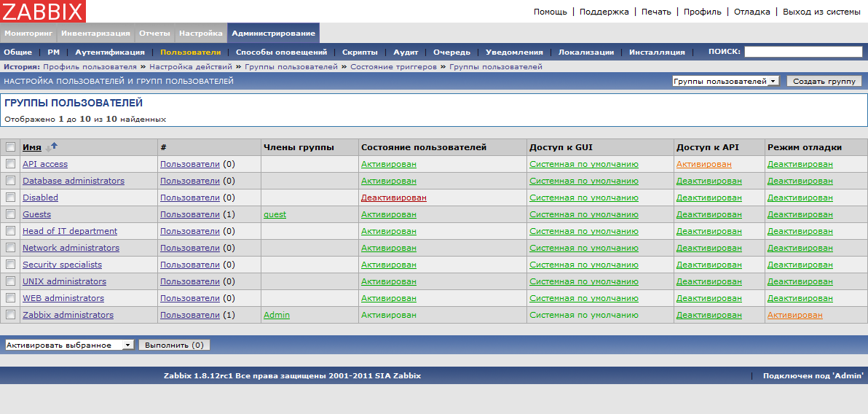This screenshot has width=868, height=414.
Task: Click the ZABBIX logo
Action: click(43, 11)
